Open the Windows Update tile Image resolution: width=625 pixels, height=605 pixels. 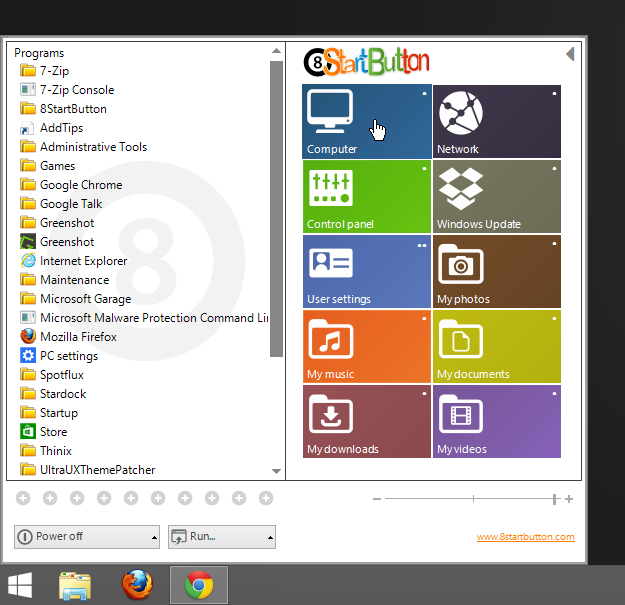497,196
